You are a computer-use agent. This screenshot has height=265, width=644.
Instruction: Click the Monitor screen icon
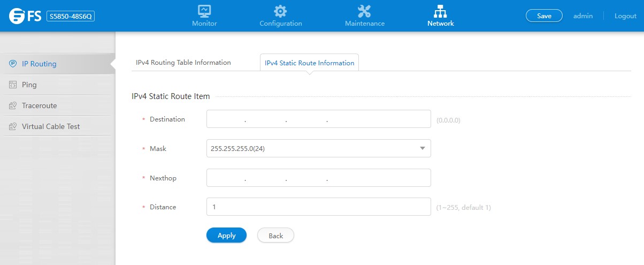click(x=204, y=11)
